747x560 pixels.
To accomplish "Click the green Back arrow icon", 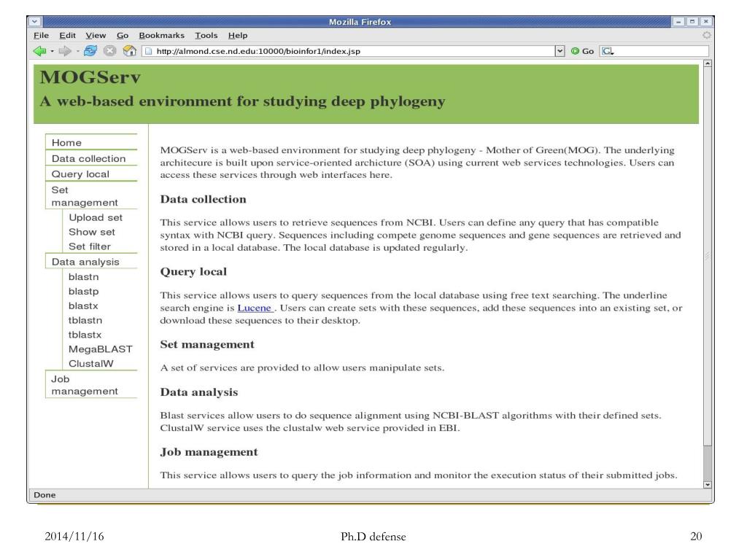I will (x=39, y=51).
